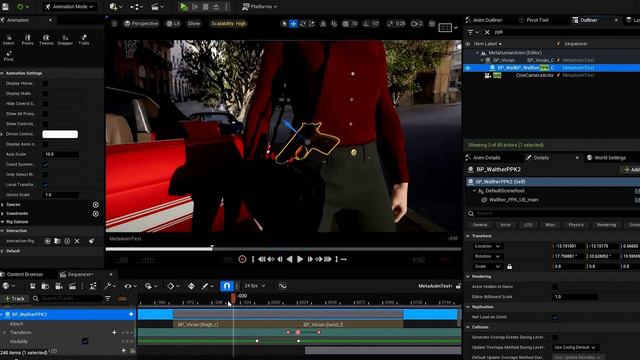640x360 pixels.
Task: Click the Driven Control white color swatch
Action: coord(60,134)
